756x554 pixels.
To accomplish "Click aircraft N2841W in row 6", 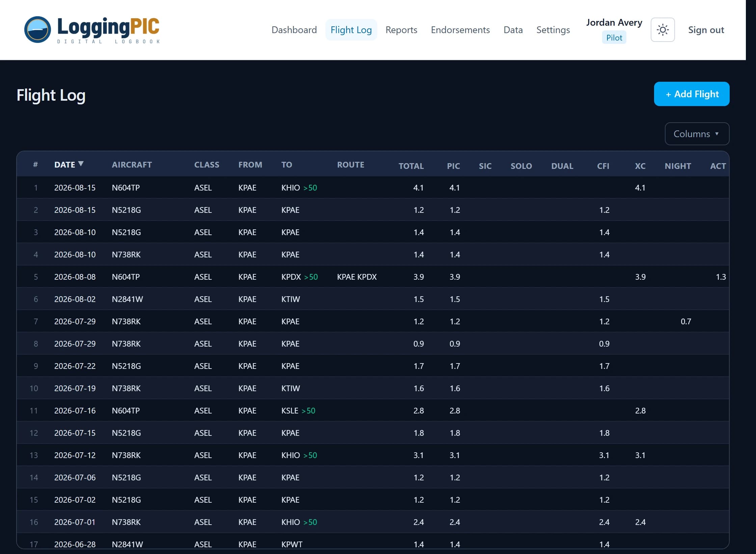I will coord(127,299).
